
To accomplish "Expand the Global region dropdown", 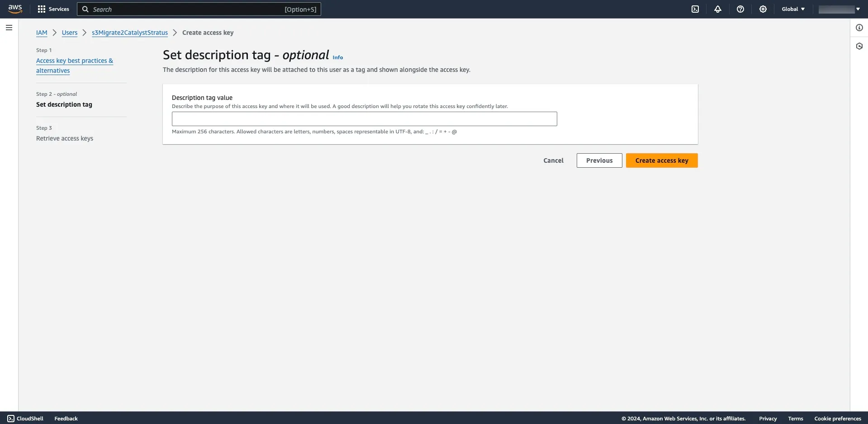I will click(x=793, y=9).
